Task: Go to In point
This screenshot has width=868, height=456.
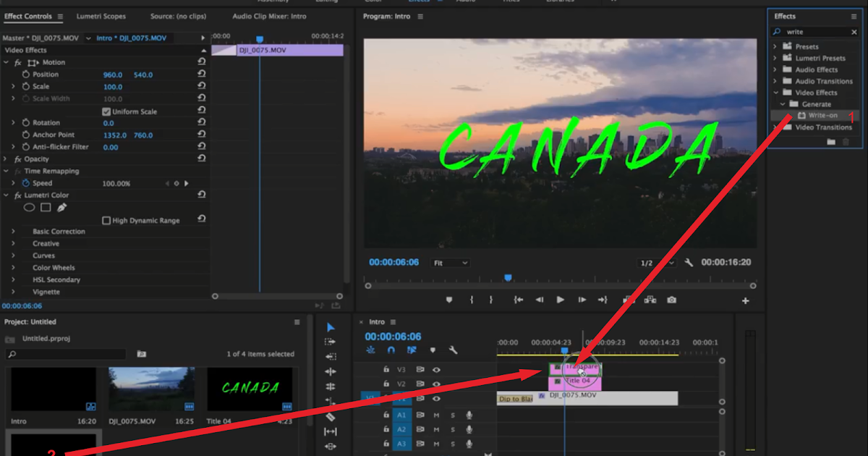Action: 518,300
